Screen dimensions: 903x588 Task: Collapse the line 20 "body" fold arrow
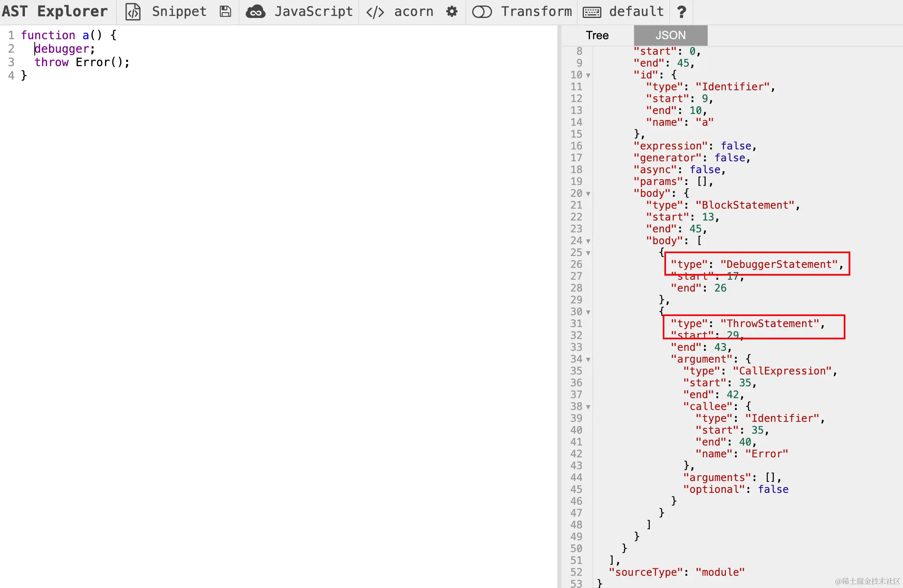click(x=588, y=194)
